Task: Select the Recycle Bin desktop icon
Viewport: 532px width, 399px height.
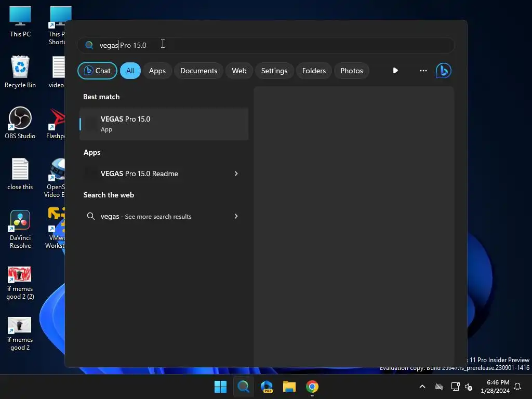Action: pyautogui.click(x=20, y=72)
